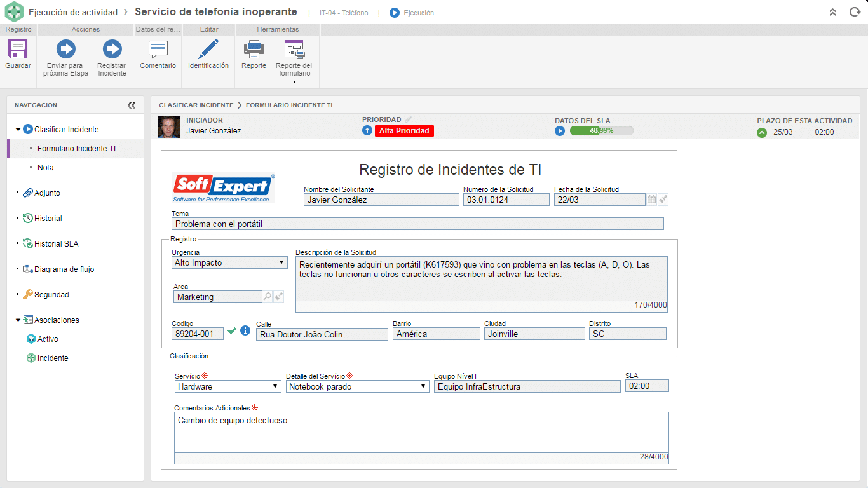The width and height of the screenshot is (868, 488).
Task: Select Formulario Incidente TI in navigation
Action: 76,149
